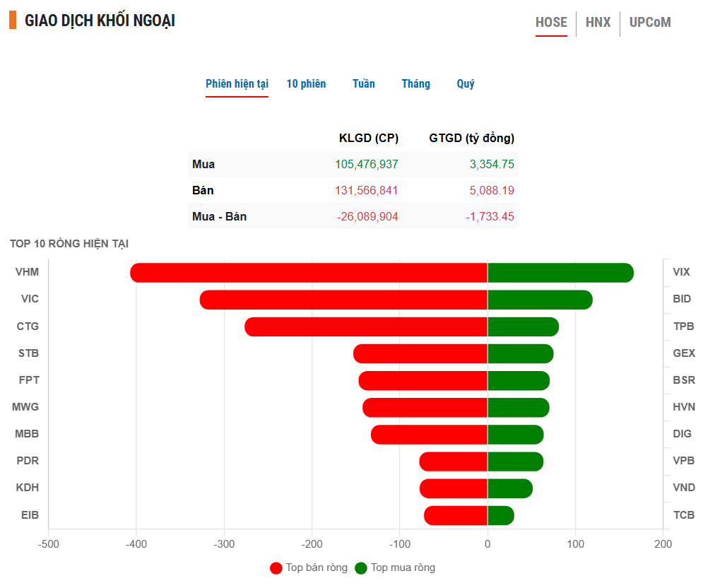Toggle 'Top mua ròng' legend series
715x588 pixels.
pyautogui.click(x=403, y=568)
